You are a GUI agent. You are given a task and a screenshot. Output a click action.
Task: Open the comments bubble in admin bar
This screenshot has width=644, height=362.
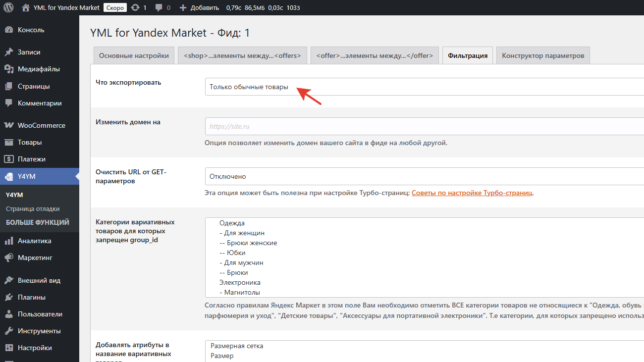pos(159,7)
